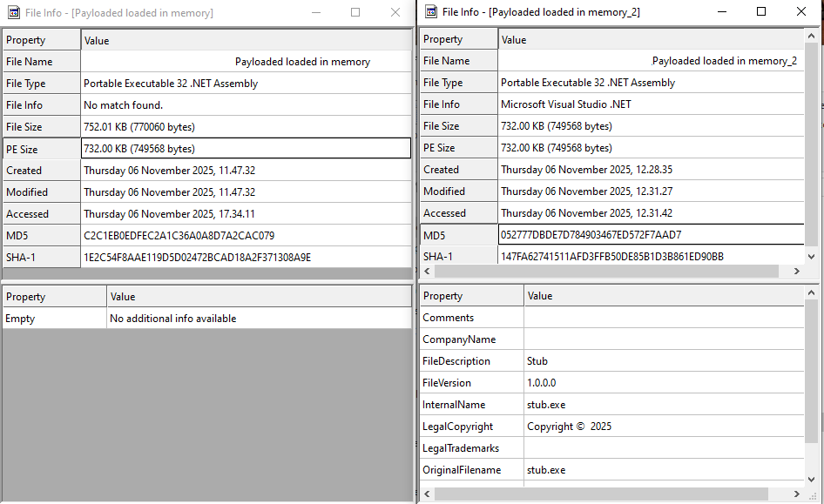Click the vertical scrollbar of memory_2 top panel
This screenshot has width=824, height=504.
click(x=812, y=131)
